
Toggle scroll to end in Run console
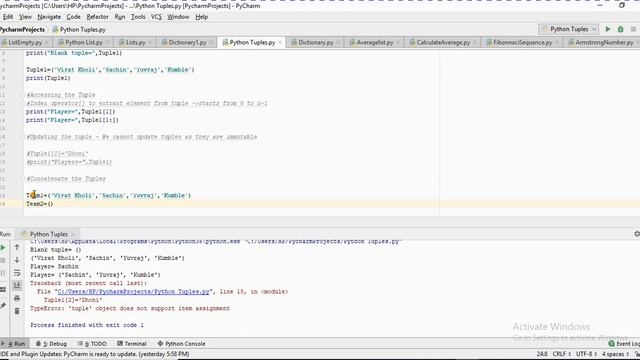click(17, 285)
